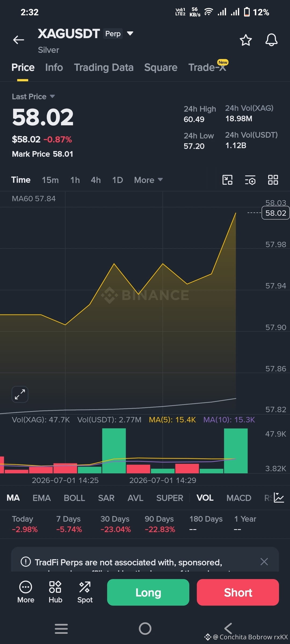Image resolution: width=290 pixels, height=644 pixels.
Task: Open the XAGUSDT Perp pair selector dropdown
Action: point(130,34)
